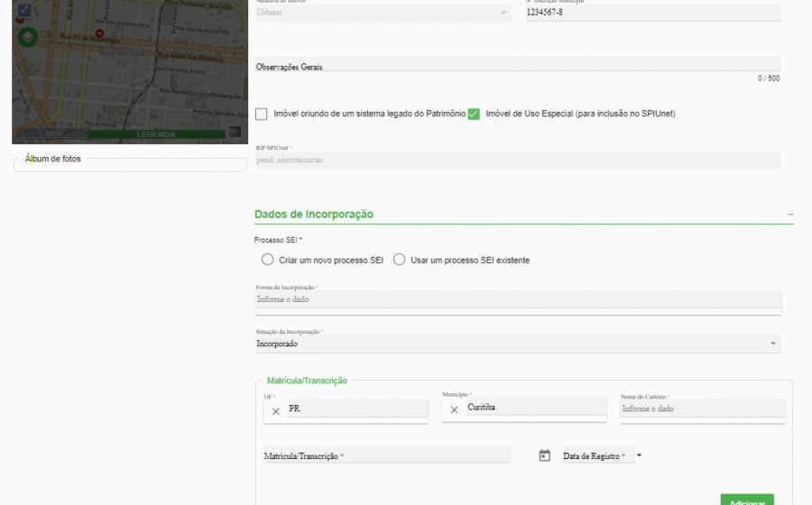
Task: Click the Dados de Incorporação heading
Action: [314, 215]
